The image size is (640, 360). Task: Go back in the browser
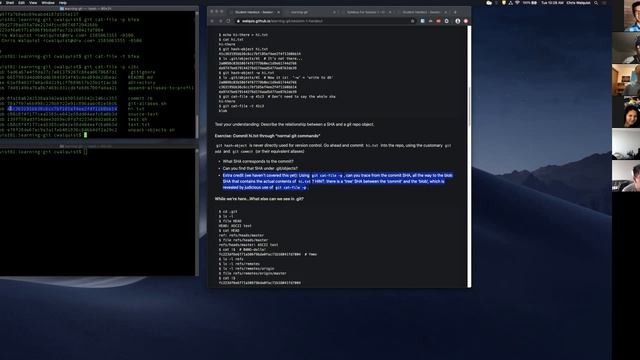click(x=212, y=21)
